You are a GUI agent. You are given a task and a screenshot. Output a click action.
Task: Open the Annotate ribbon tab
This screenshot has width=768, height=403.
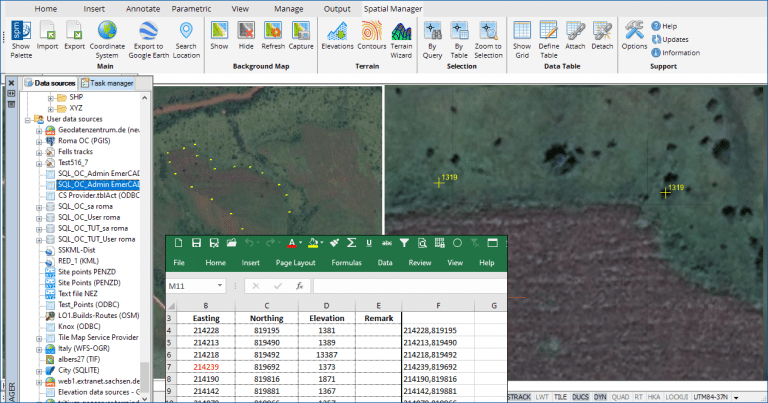point(143,9)
